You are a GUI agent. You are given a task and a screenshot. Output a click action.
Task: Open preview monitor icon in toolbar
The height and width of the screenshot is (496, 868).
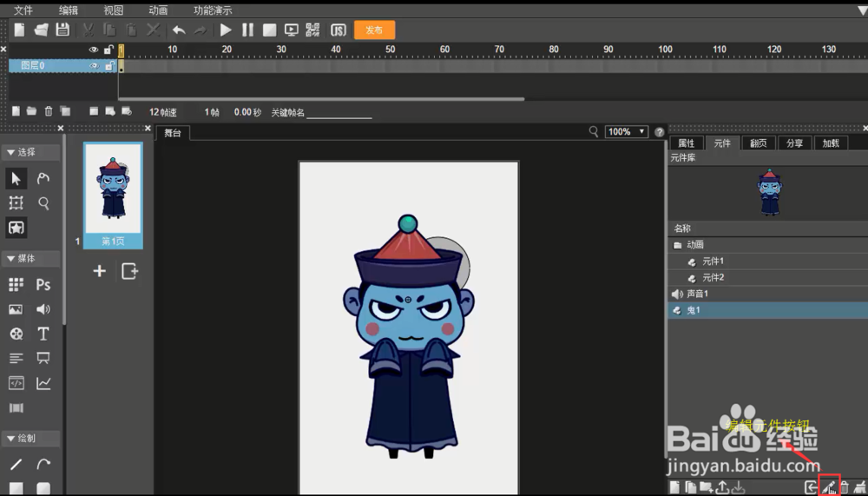[x=291, y=30]
